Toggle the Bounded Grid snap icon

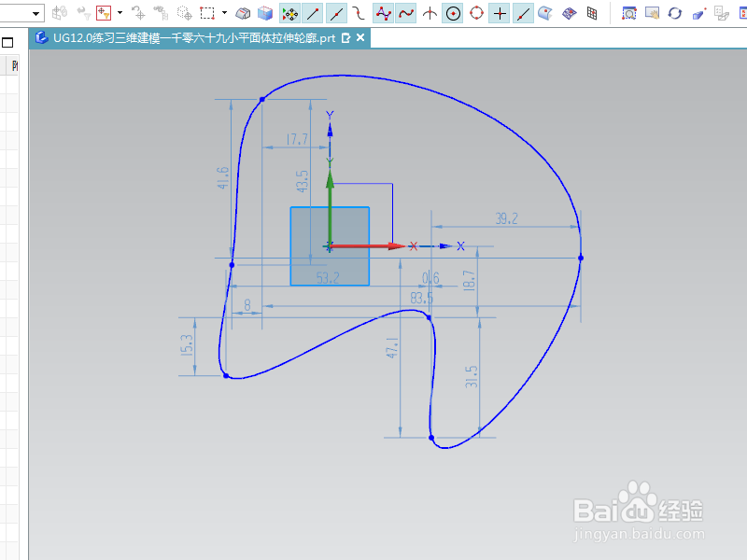tap(569, 13)
